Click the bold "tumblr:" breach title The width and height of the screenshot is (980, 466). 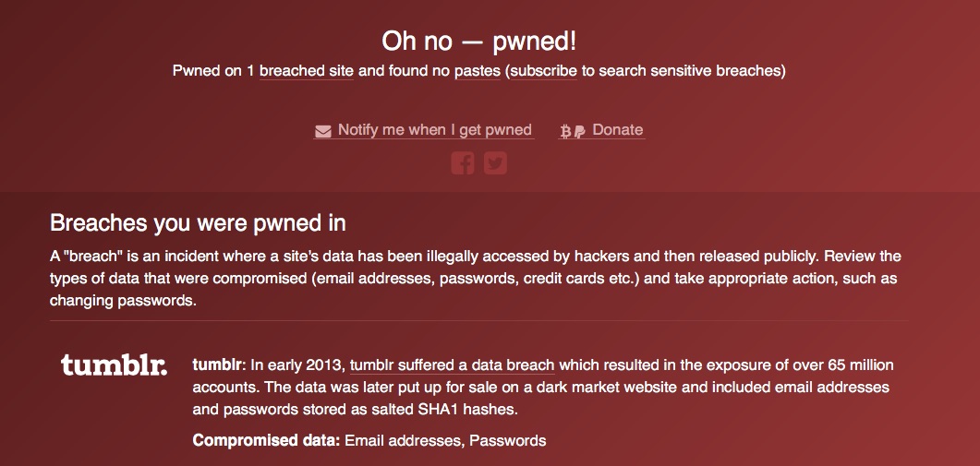tap(219, 364)
